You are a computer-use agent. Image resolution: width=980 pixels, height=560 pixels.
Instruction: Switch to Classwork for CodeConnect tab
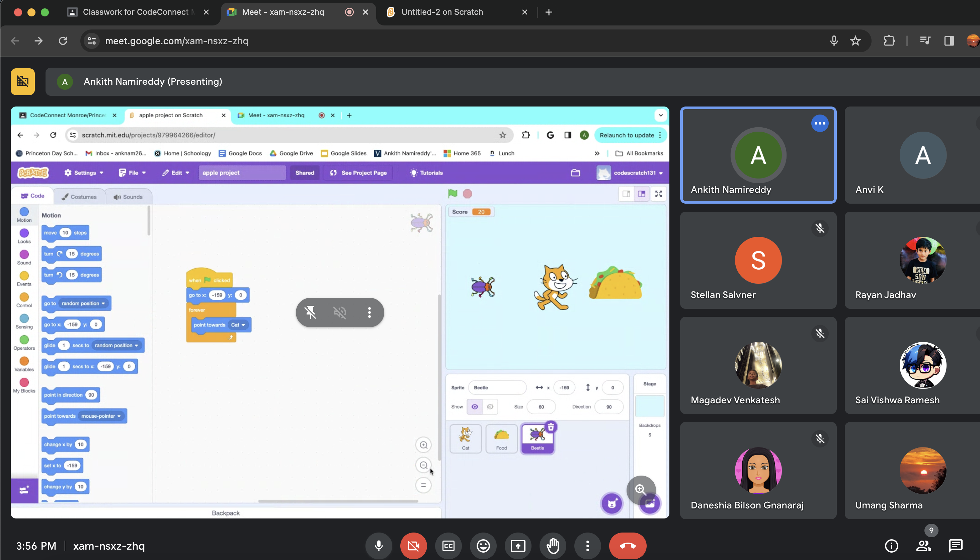click(135, 12)
